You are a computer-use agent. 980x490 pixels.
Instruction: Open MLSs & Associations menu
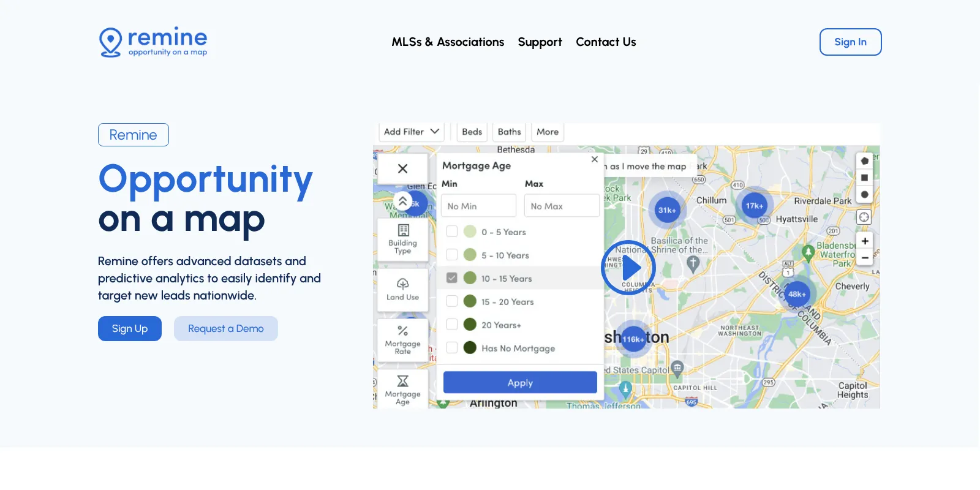point(448,42)
